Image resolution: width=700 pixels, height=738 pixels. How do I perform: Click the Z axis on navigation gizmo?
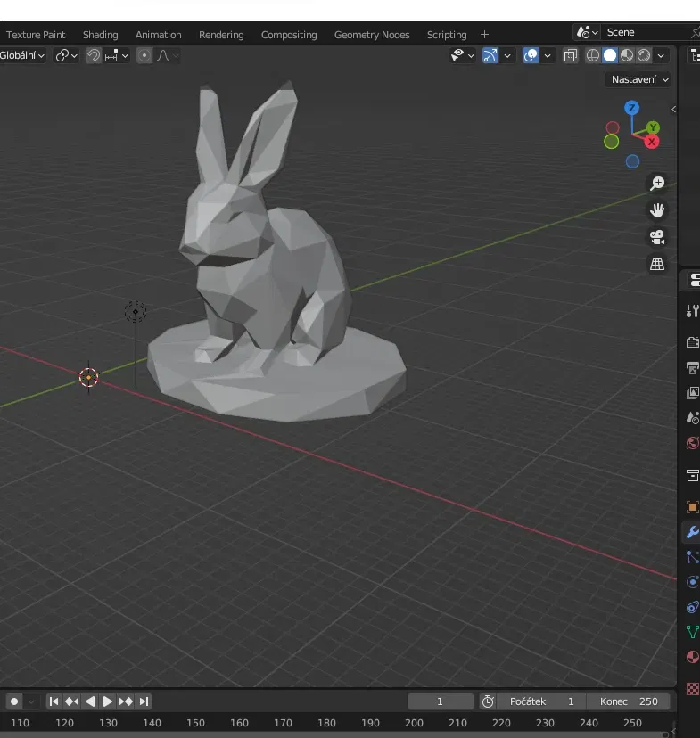point(632,108)
